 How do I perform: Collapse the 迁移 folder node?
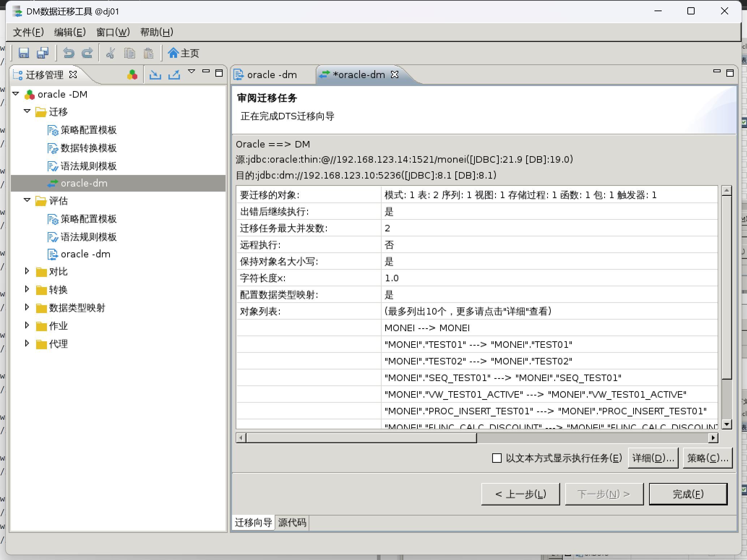pyautogui.click(x=27, y=111)
